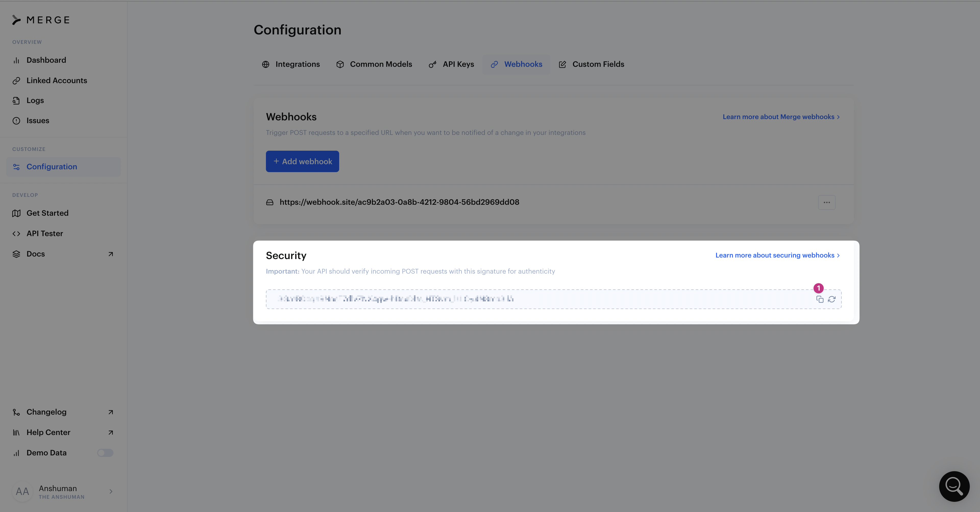Image resolution: width=980 pixels, height=512 pixels.
Task: Click the Custom Fields edit icon
Action: point(563,65)
